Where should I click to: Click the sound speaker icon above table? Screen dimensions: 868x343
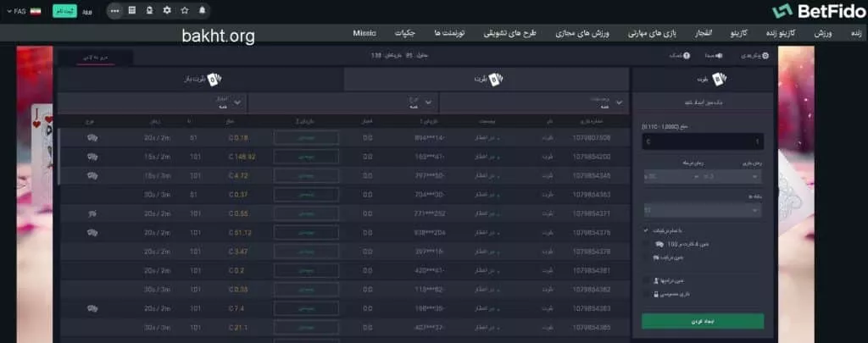pyautogui.click(x=716, y=56)
